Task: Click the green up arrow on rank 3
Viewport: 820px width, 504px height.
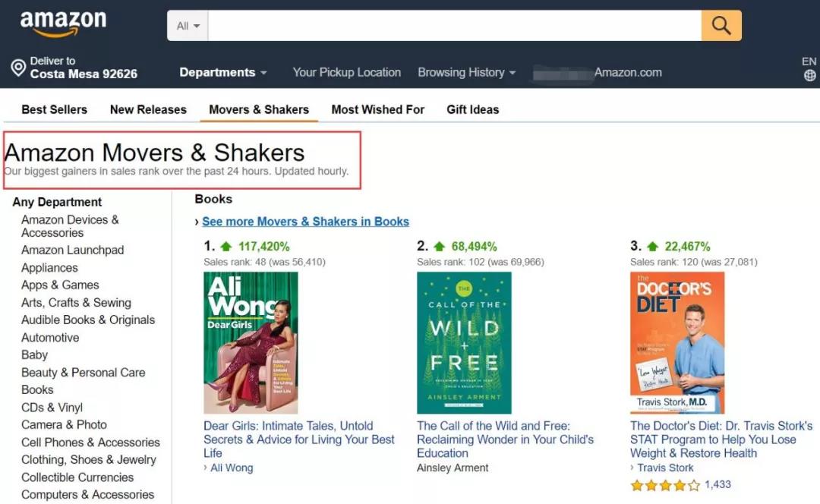Action: click(x=651, y=246)
